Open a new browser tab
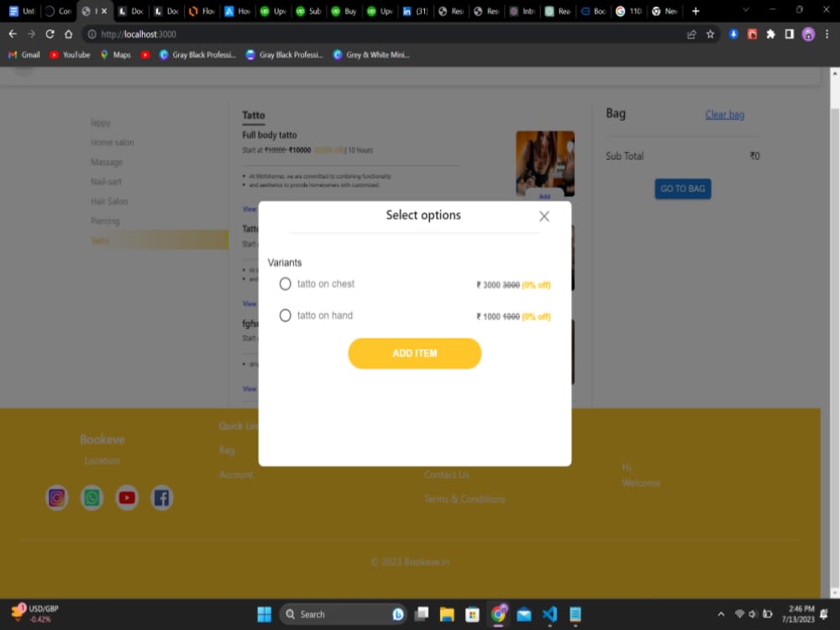Viewport: 840px width, 630px height. coord(696,11)
